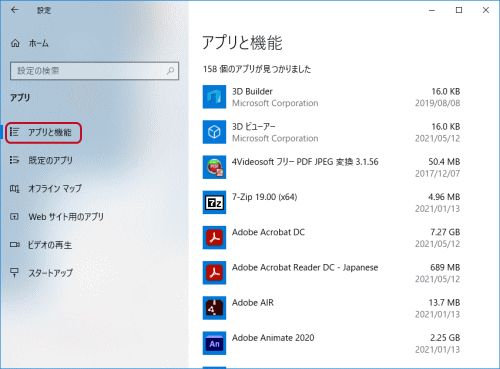The width and height of the screenshot is (500, 369).
Task: Select the Web サイト用のアプリ icon
Action: click(x=14, y=217)
